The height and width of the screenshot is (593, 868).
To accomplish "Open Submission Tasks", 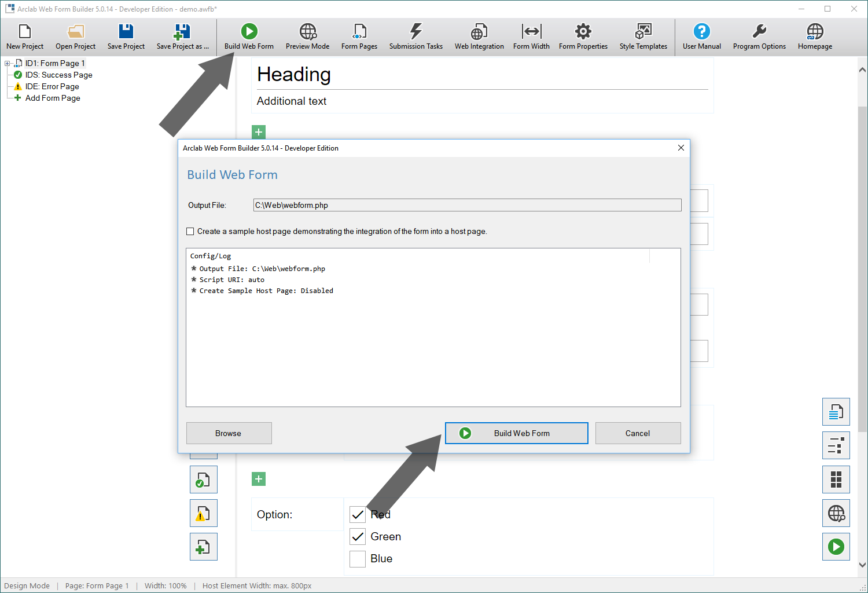I will (x=415, y=36).
